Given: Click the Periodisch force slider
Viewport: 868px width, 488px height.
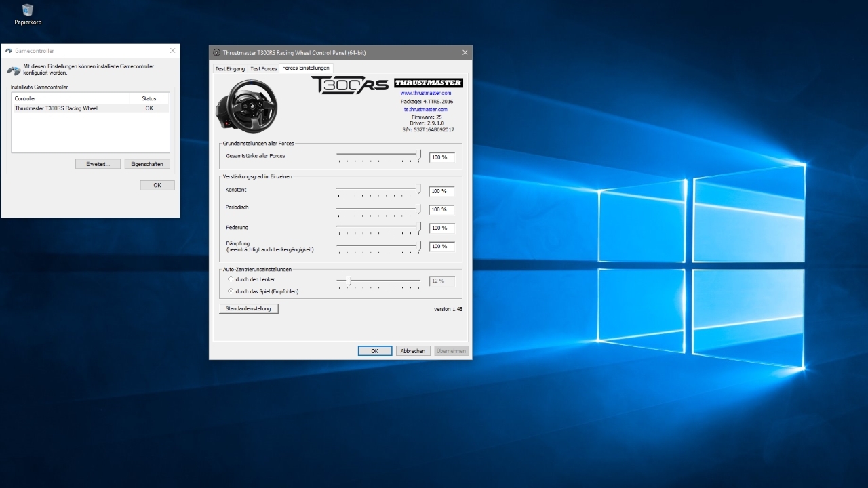Looking at the screenshot, I should coord(378,209).
